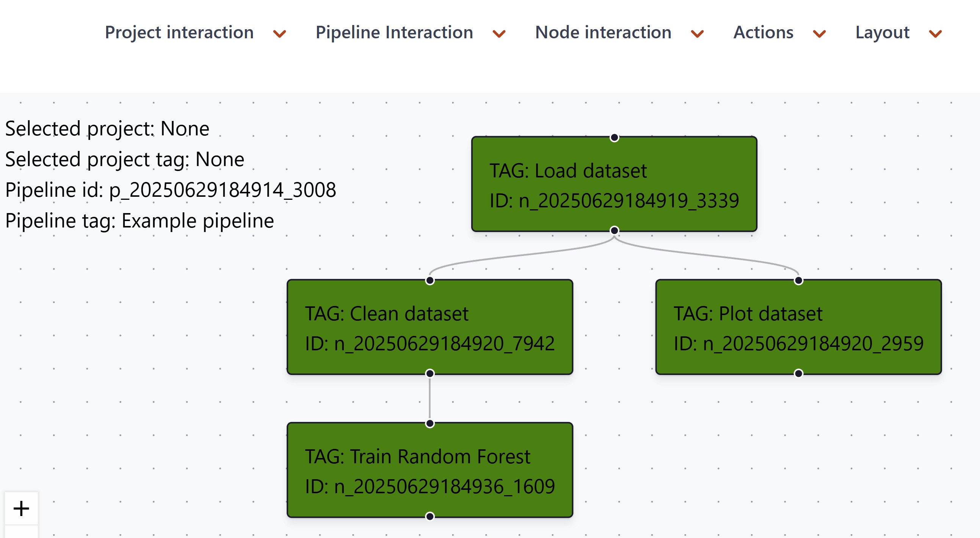The image size is (980, 538).
Task: Expand chevron next to Project interaction
Action: point(280,34)
